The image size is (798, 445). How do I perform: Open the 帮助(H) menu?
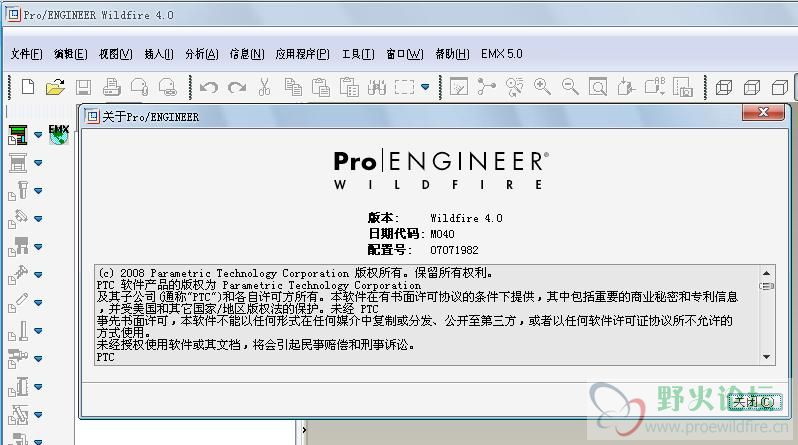pyautogui.click(x=452, y=54)
